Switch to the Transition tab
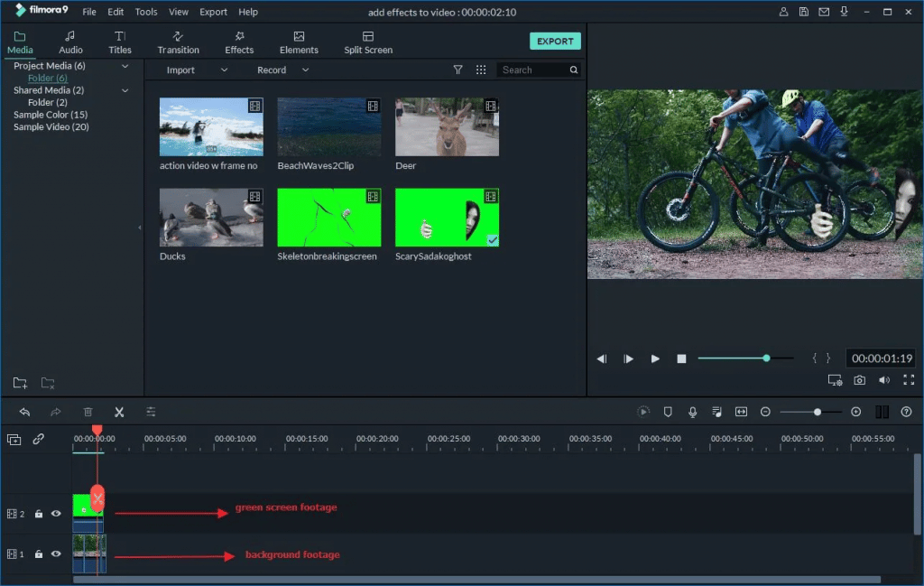The height and width of the screenshot is (586, 924). pyautogui.click(x=178, y=42)
